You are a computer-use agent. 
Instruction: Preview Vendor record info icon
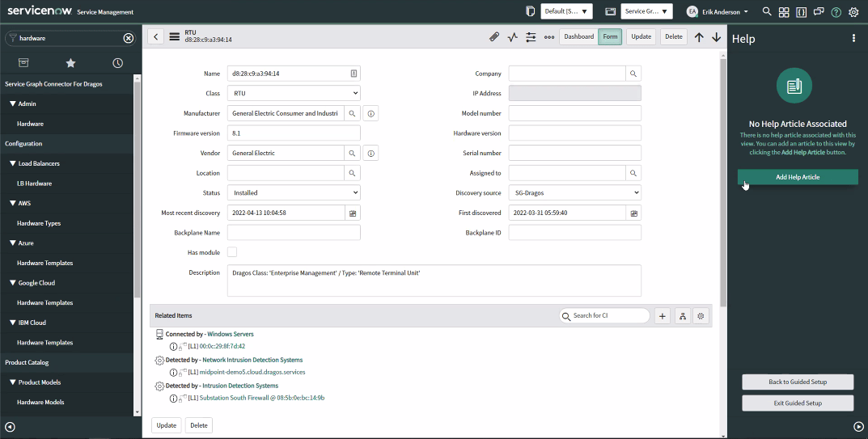point(370,154)
